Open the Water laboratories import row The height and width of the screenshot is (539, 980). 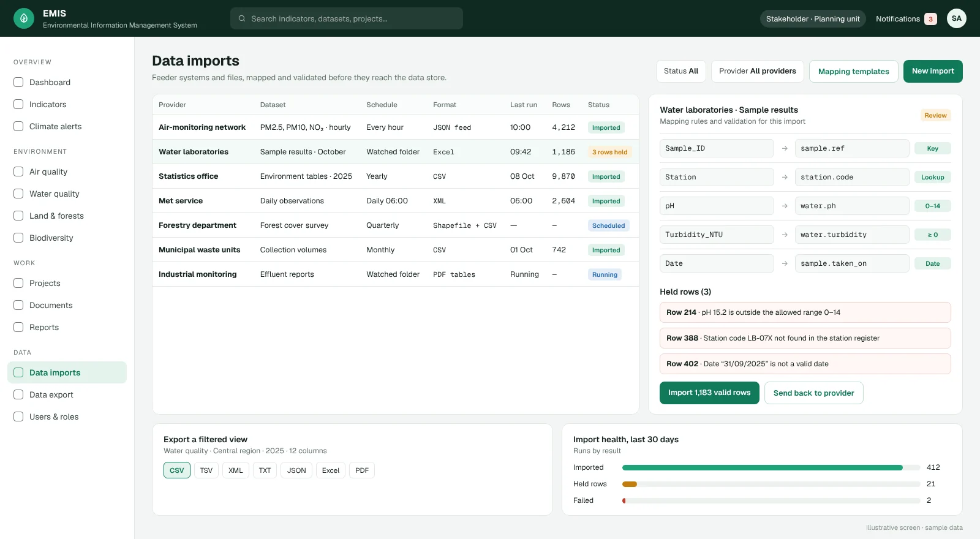[396, 152]
